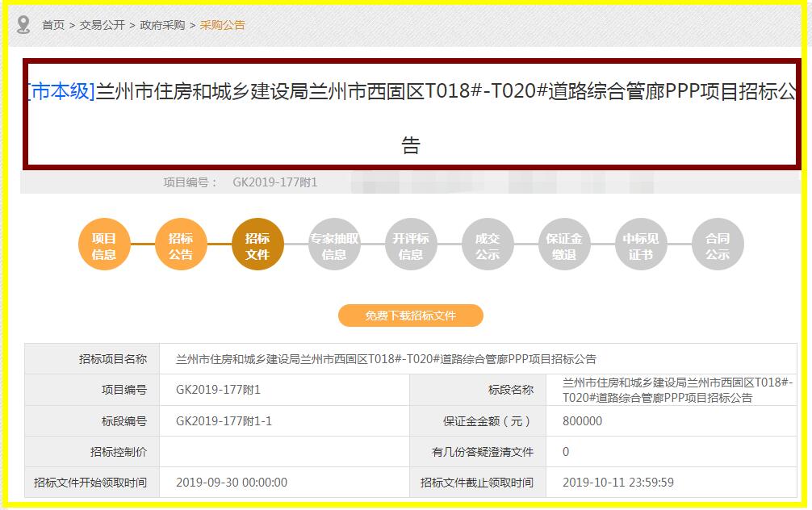
Task: View the 专家抽取信息 stage icon
Action: pos(334,244)
